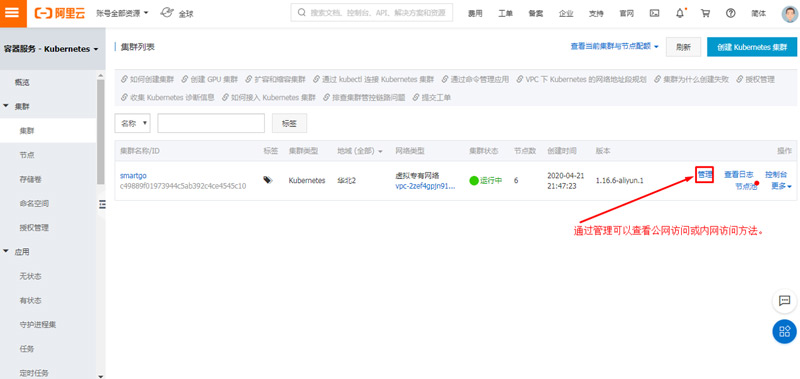Click the tag icon for smartgo cluster
The height and width of the screenshot is (379, 800).
point(268,180)
